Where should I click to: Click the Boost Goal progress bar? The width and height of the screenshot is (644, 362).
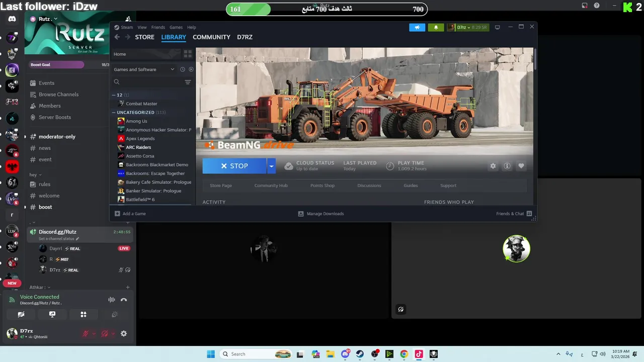(69, 64)
